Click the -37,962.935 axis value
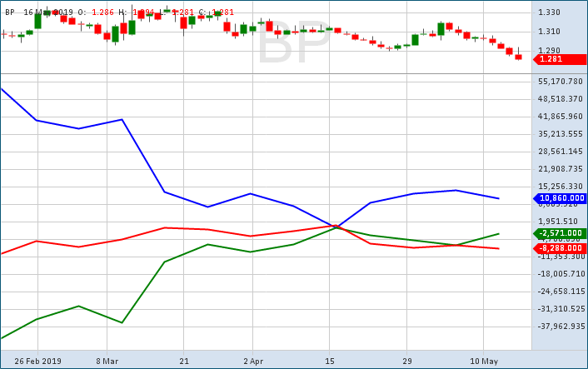The image size is (588, 369). (x=561, y=327)
